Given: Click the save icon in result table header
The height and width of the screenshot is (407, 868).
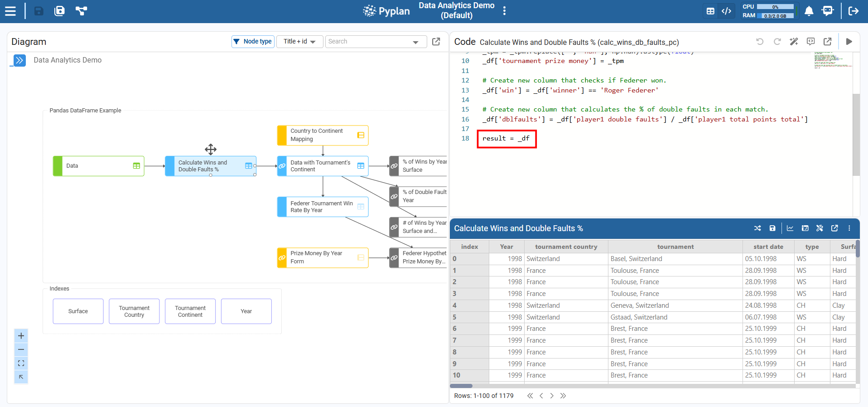Looking at the screenshot, I should (772, 228).
